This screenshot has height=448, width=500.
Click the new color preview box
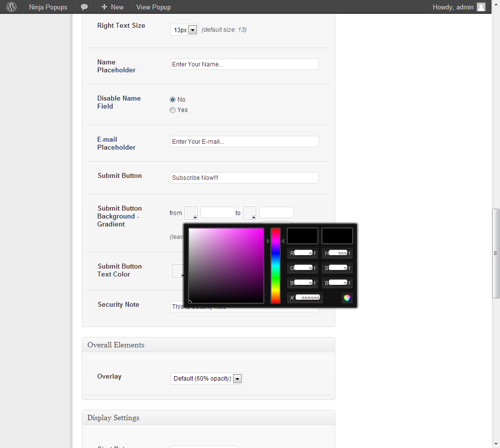pos(302,236)
